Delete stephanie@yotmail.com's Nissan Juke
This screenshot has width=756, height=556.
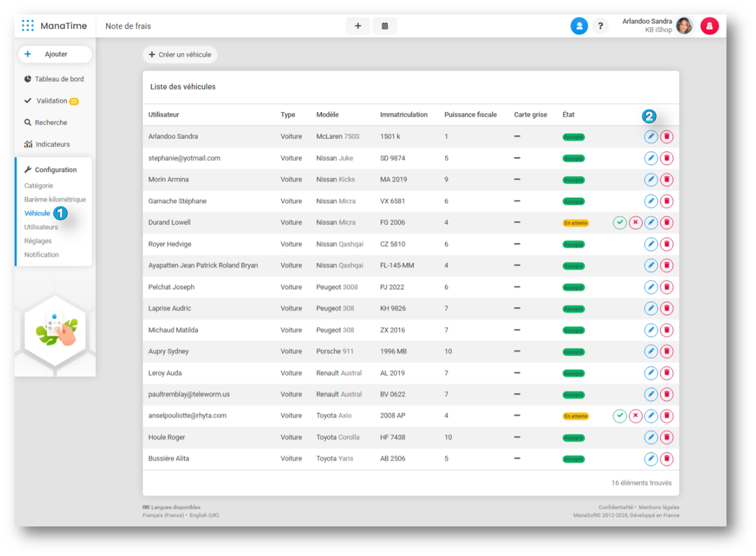pos(666,158)
